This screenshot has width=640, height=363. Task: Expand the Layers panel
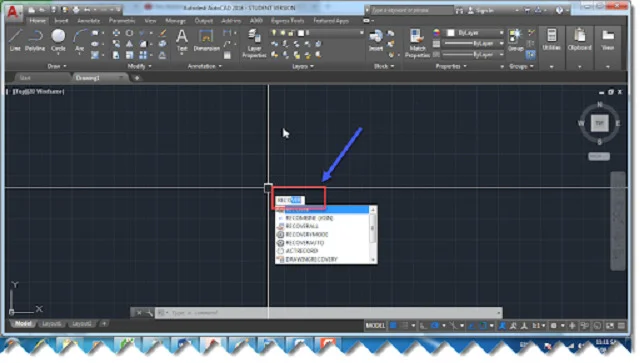tap(303, 66)
